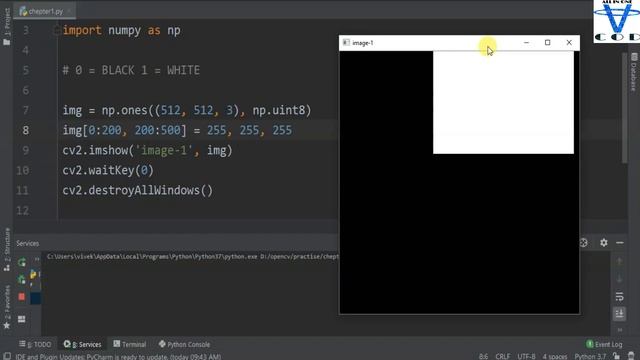The height and width of the screenshot is (360, 640).
Task: Open the 4 spaces indent settings
Action: pos(555,357)
